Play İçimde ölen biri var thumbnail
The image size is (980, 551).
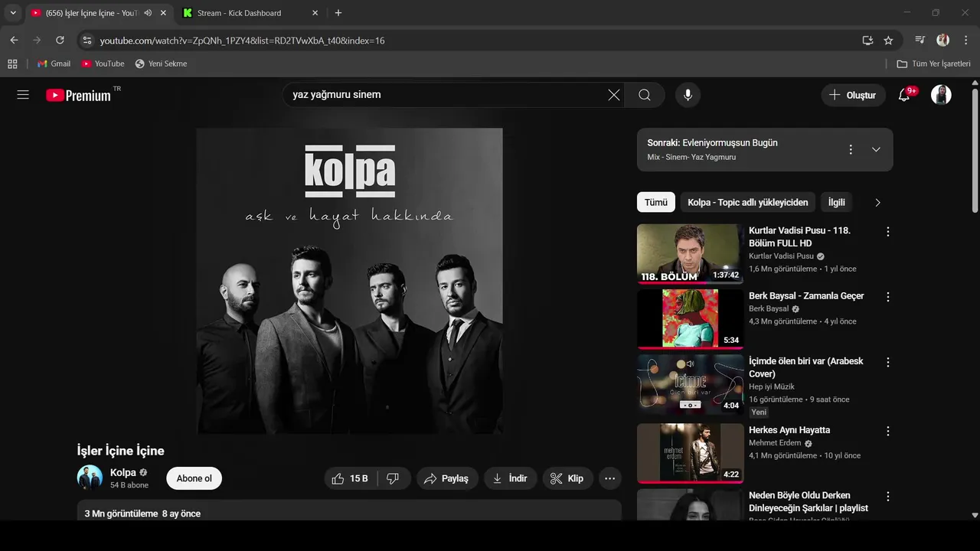pyautogui.click(x=690, y=384)
